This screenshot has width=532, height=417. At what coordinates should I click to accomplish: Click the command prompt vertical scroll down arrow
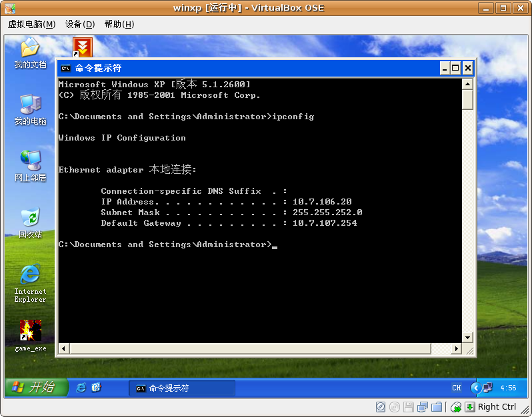467,337
